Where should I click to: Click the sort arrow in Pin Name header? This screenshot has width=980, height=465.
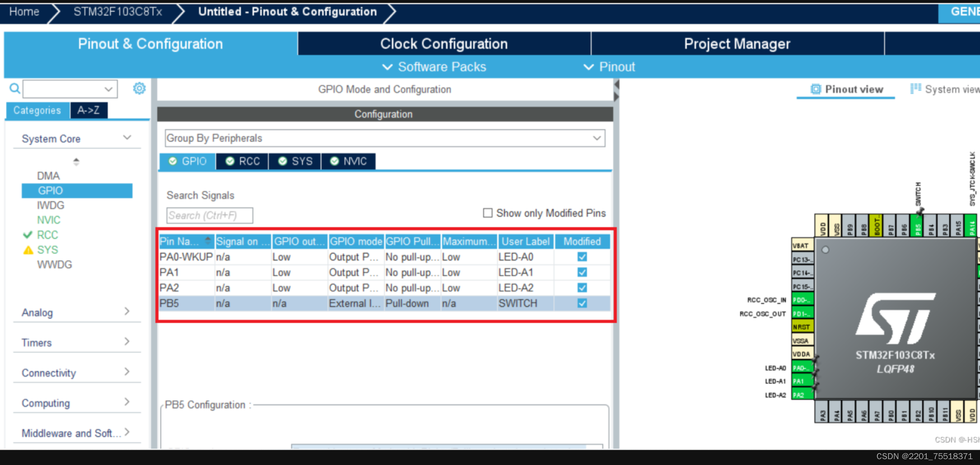tap(208, 241)
